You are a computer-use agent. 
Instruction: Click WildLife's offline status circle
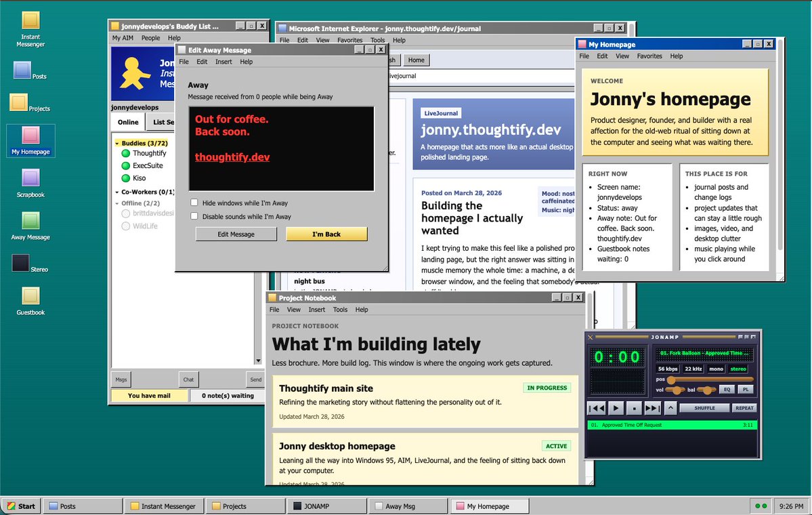coord(125,226)
